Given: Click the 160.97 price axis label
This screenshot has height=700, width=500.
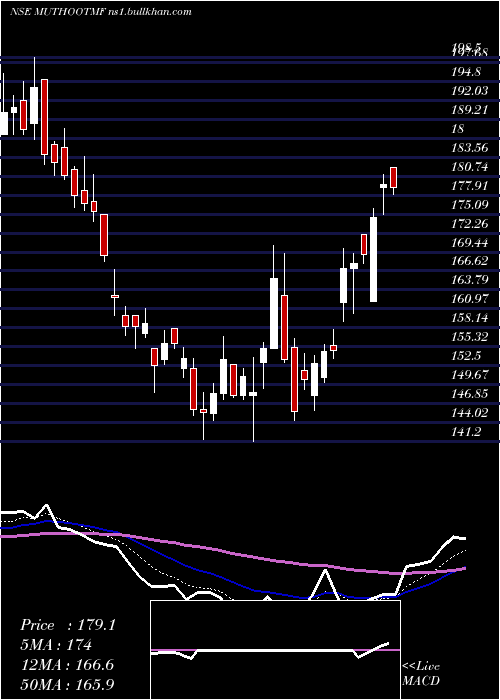Looking at the screenshot, I should (470, 299).
